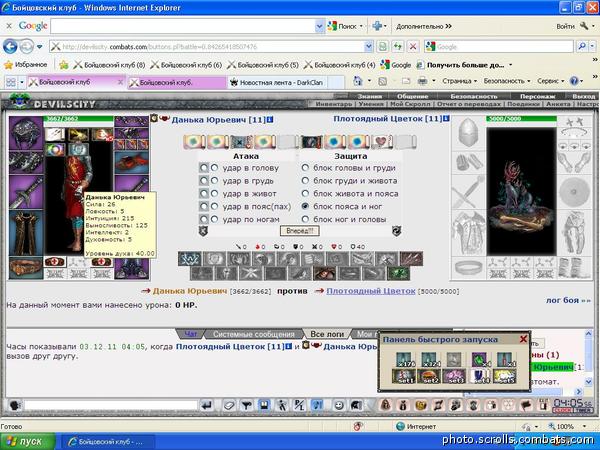600x450 pixels.
Task: Select attack option 'удар в грудь'
Action: (x=214, y=181)
